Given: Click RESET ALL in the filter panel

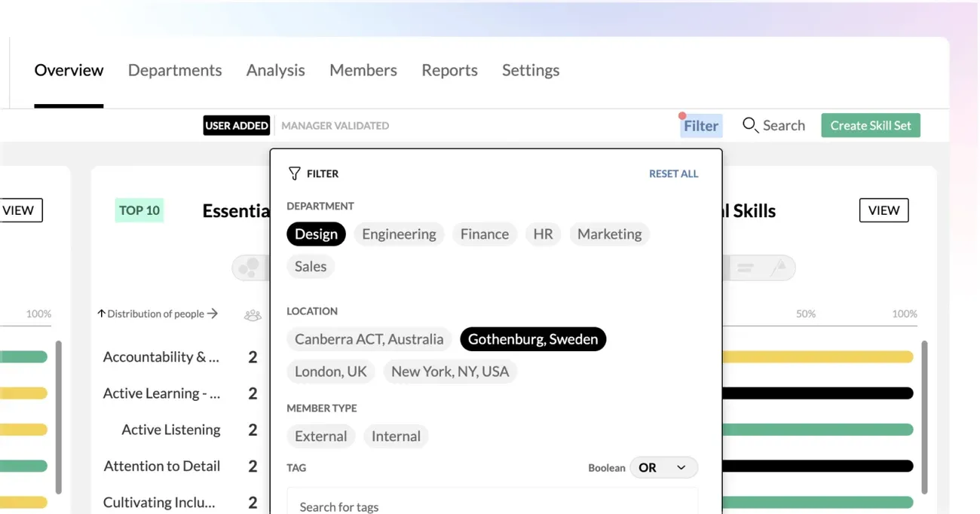Looking at the screenshot, I should tap(673, 173).
